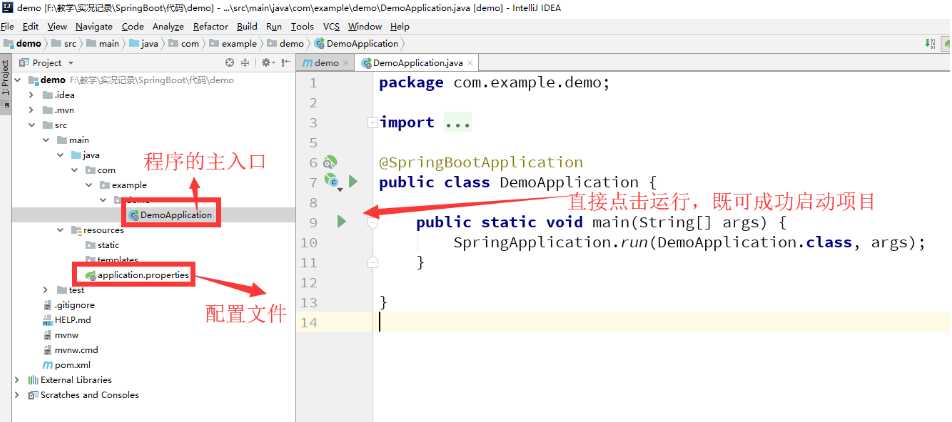The height and width of the screenshot is (422, 952).
Task: Click java breadcrumb in navigation bar
Action: coord(143,43)
